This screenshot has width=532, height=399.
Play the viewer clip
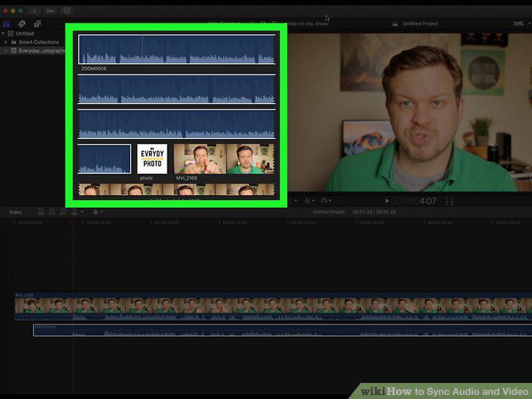pyautogui.click(x=387, y=201)
